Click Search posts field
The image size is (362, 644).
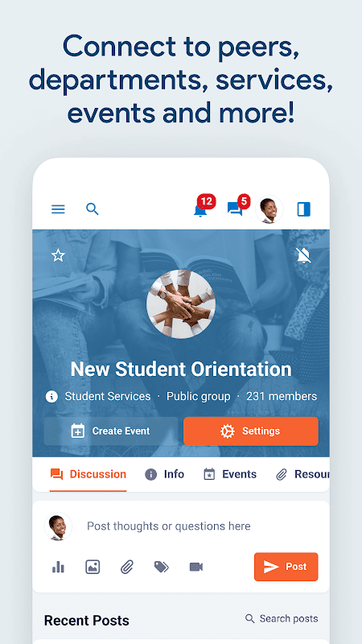282,618
